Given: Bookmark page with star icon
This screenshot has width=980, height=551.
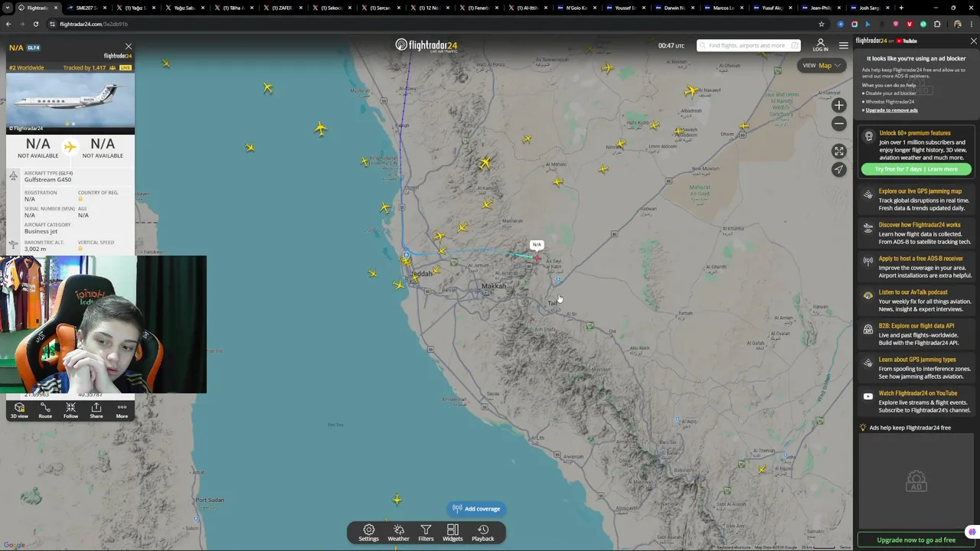Looking at the screenshot, I should pyautogui.click(x=822, y=24).
